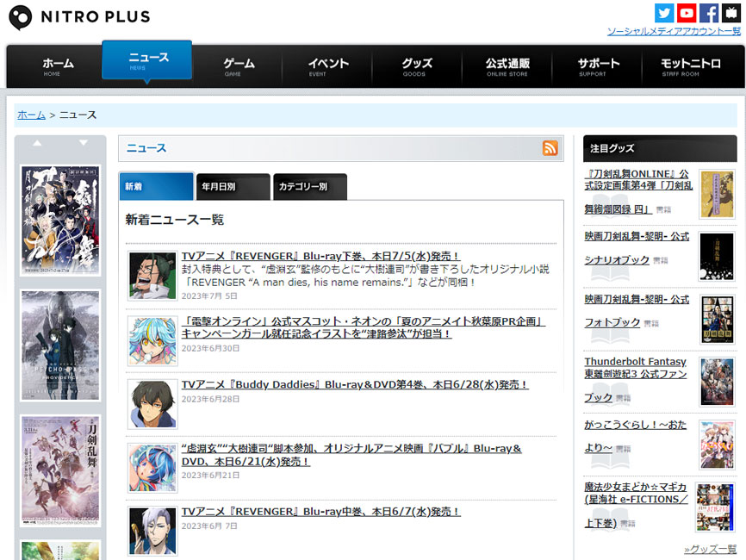
Task: Click Buddy Daddies article thumbnail
Action: [152, 404]
